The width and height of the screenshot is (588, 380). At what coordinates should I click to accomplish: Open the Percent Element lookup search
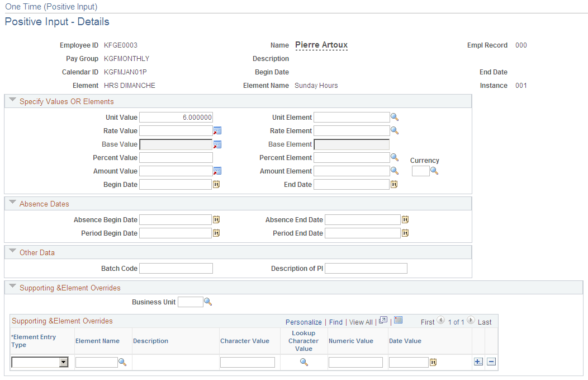[395, 157]
